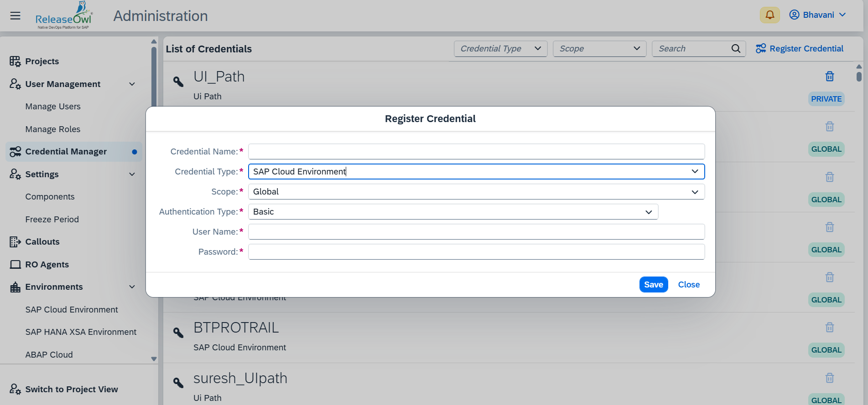The image size is (868, 405).
Task: Close the Register Credential dialog
Action: [x=689, y=285]
